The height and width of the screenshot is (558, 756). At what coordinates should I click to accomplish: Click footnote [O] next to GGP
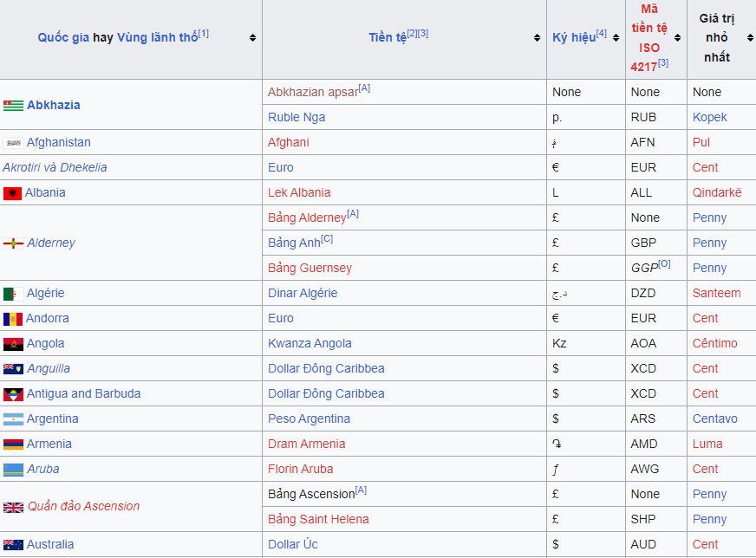click(664, 264)
